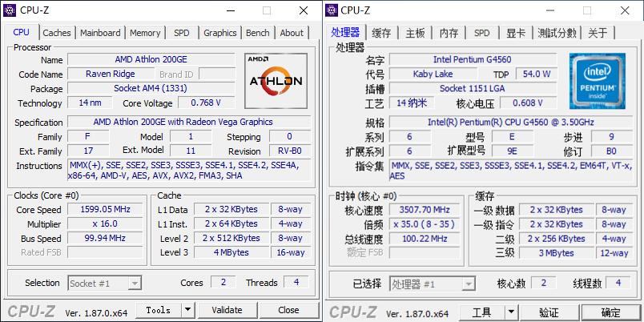Click the Raven Ridge code name value

110,74
